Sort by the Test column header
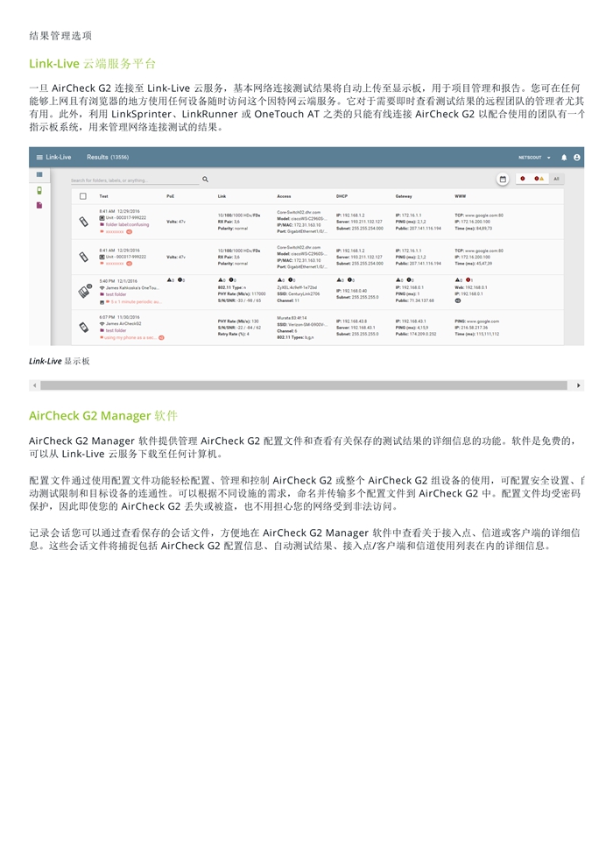The height and width of the screenshot is (868, 613). click(x=103, y=196)
